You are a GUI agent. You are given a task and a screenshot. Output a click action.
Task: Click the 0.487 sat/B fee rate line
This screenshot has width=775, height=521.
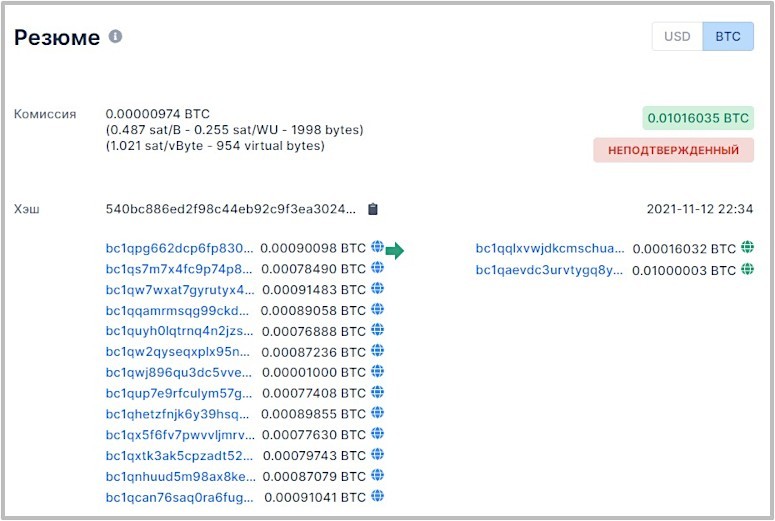234,130
